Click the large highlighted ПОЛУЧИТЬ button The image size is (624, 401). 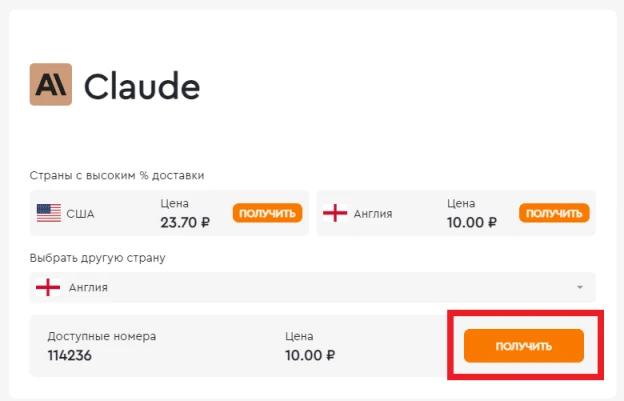click(x=524, y=346)
